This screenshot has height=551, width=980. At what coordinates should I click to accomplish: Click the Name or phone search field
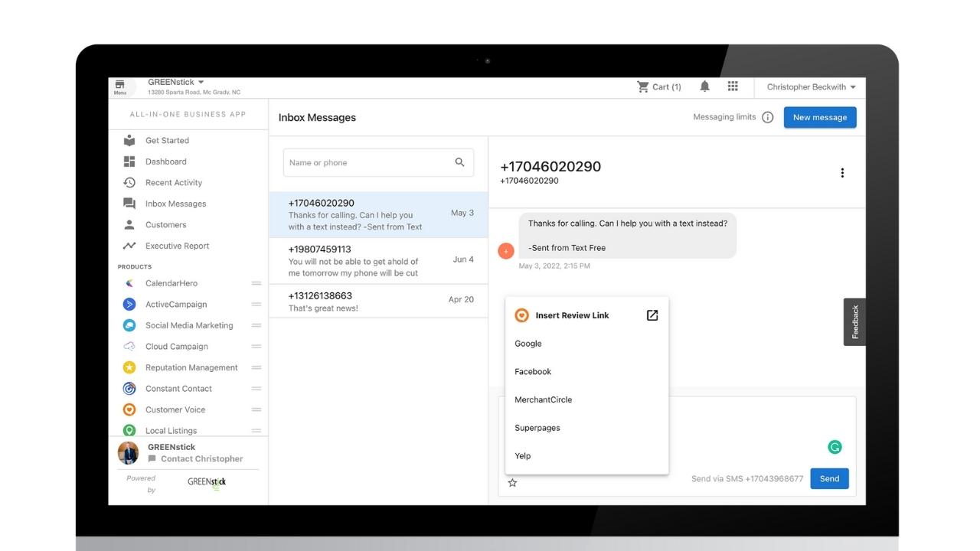pos(367,162)
